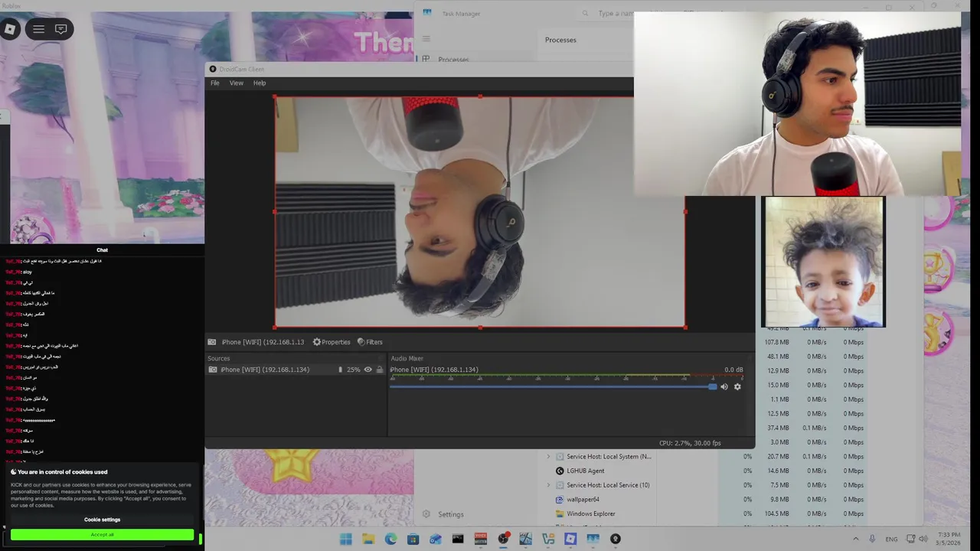This screenshot has height=551, width=980.
Task: Show hidden system tray icons
Action: tap(856, 539)
